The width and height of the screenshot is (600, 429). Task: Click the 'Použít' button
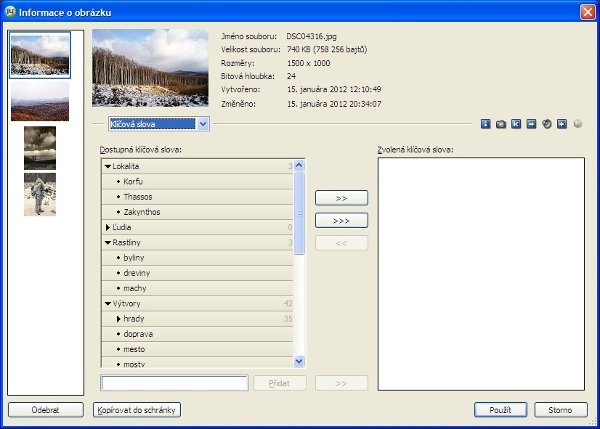point(501,410)
